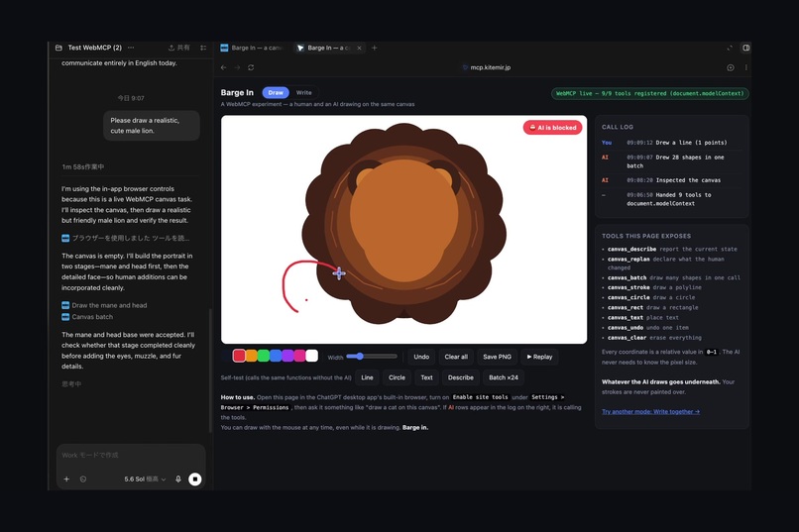Click the 1m 58s作業中 working status
This screenshot has width=799, height=532.
(83, 167)
